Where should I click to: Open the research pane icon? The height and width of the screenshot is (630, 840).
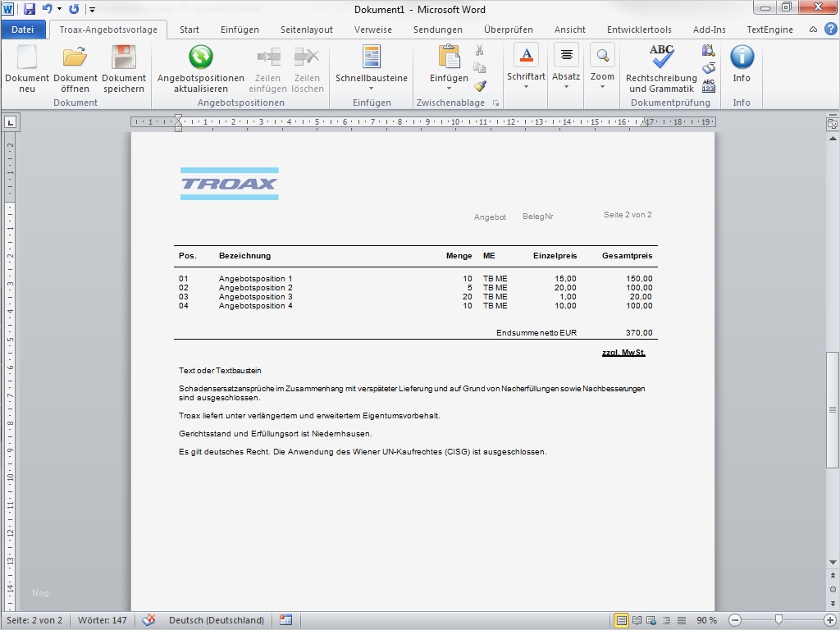tap(708, 50)
